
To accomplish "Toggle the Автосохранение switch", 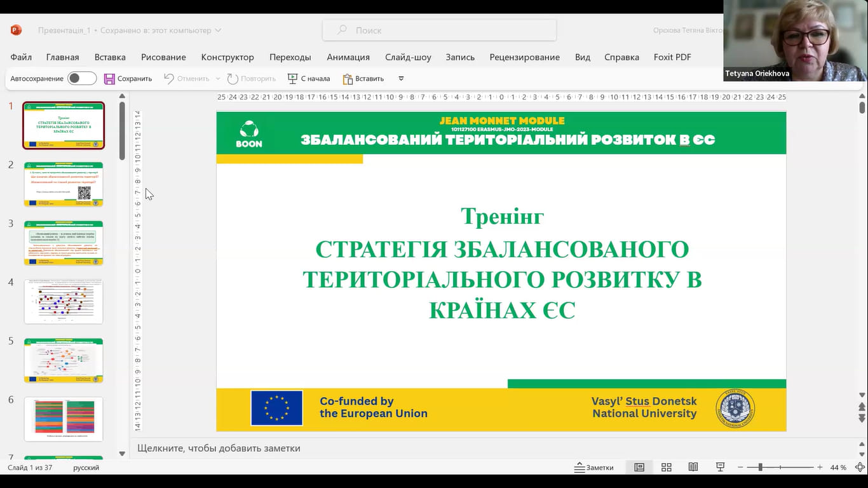I will pos(82,79).
